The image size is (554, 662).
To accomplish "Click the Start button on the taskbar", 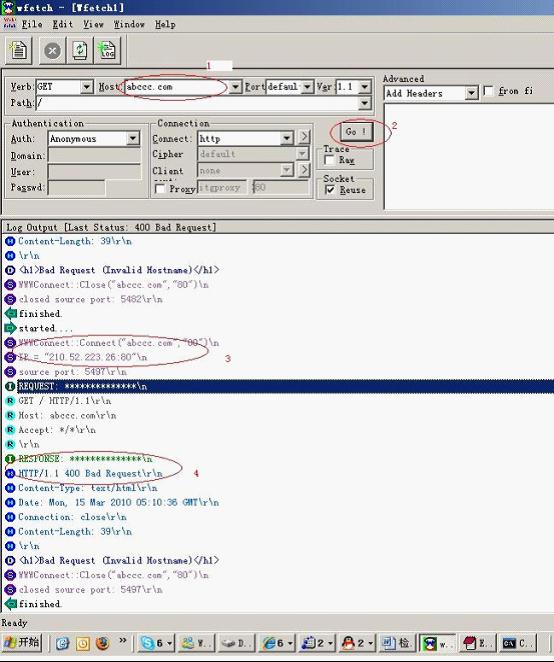I will 22,643.
